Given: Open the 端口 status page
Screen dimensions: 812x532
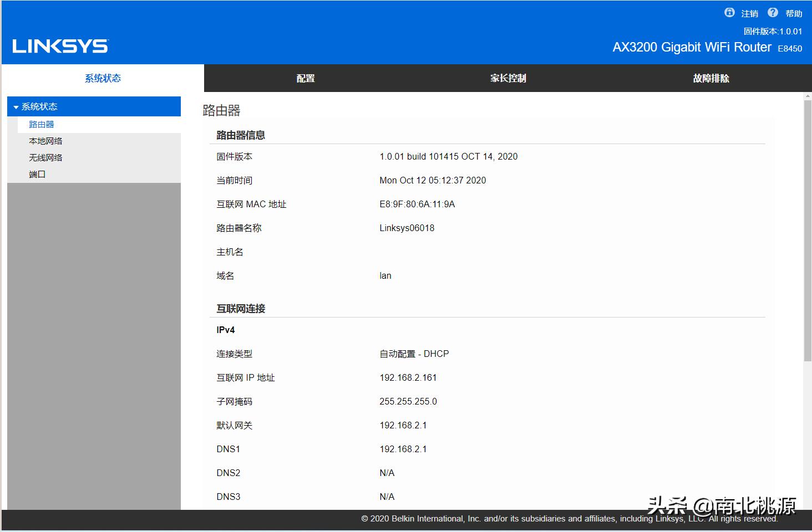Looking at the screenshot, I should 37,174.
